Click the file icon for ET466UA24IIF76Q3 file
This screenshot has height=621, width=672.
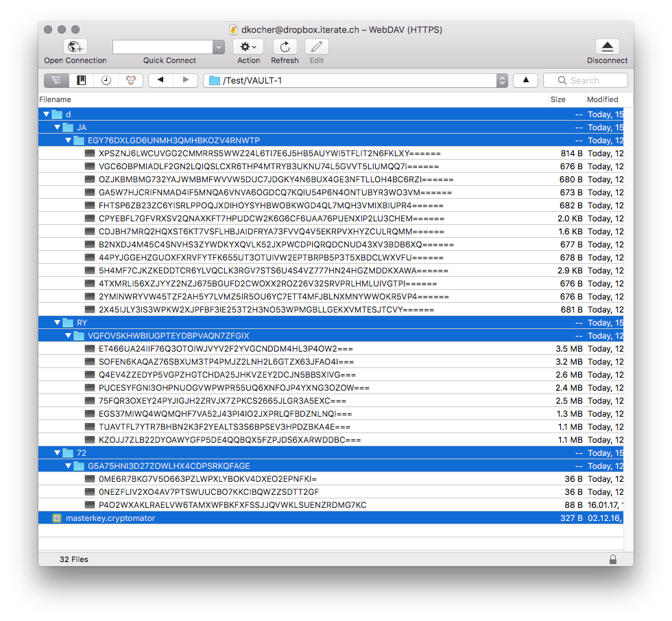90,349
